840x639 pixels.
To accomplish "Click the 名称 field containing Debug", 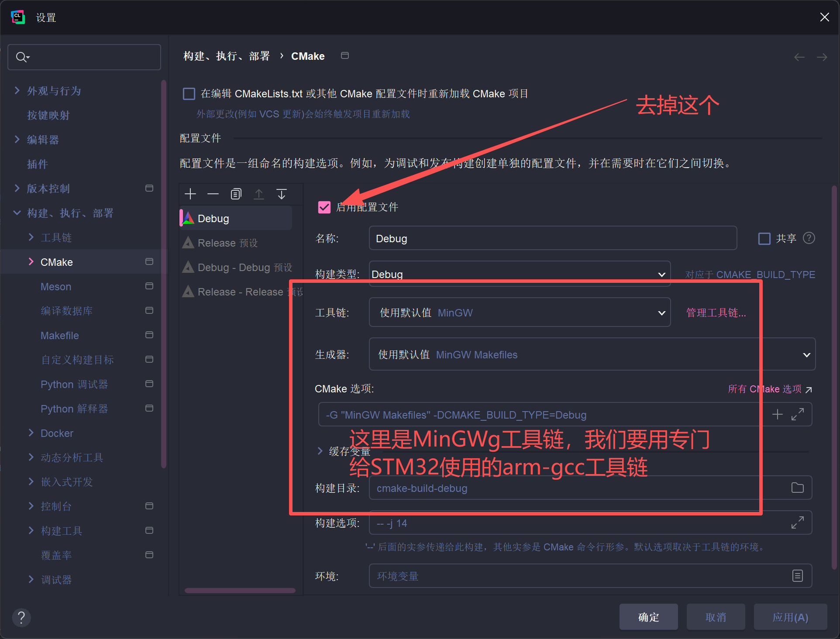I will pos(553,238).
